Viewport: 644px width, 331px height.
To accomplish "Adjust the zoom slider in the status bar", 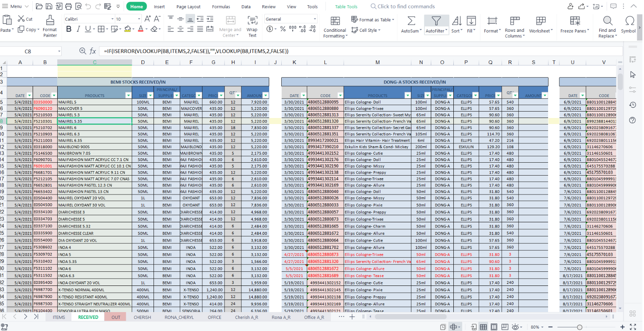I will (x=580, y=327).
